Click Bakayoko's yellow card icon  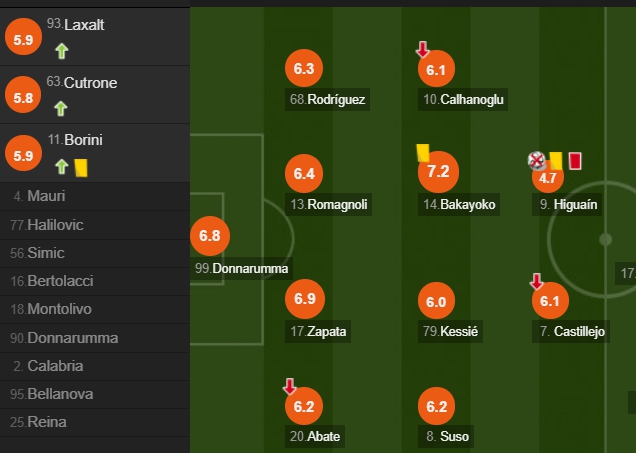[x=423, y=153]
